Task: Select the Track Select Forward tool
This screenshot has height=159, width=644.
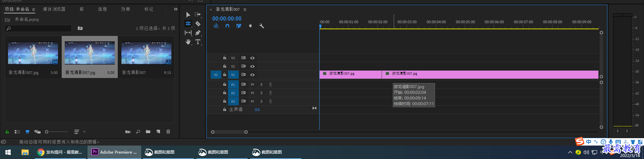Action: coord(198,14)
